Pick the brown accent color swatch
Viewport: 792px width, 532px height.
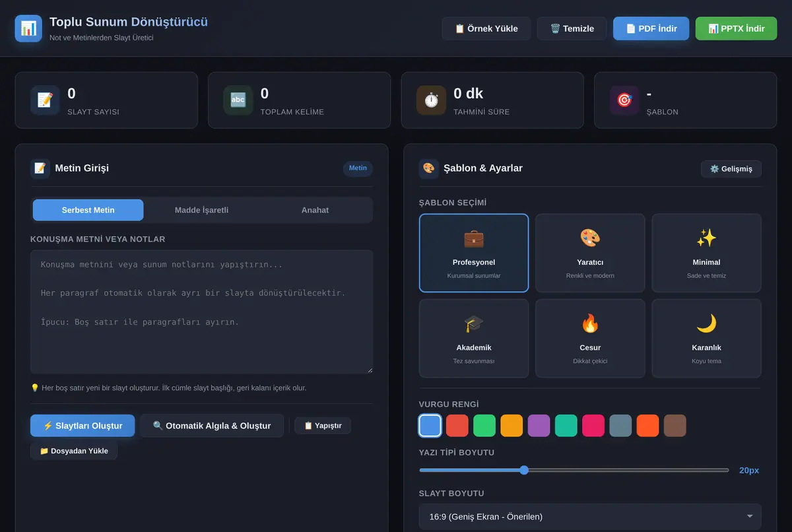coord(675,426)
